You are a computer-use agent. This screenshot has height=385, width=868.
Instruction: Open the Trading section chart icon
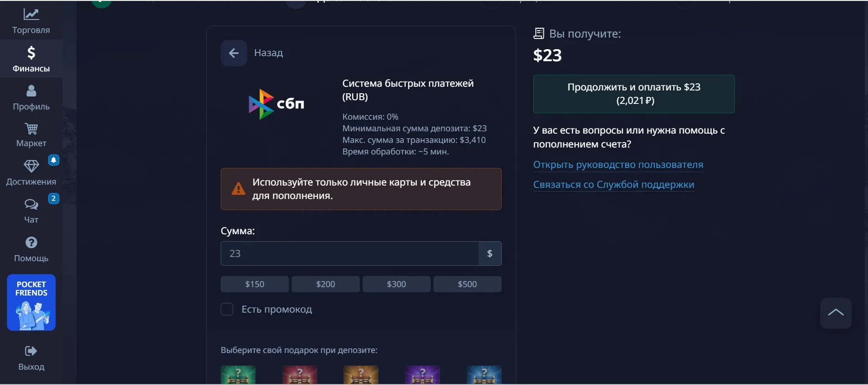[31, 15]
